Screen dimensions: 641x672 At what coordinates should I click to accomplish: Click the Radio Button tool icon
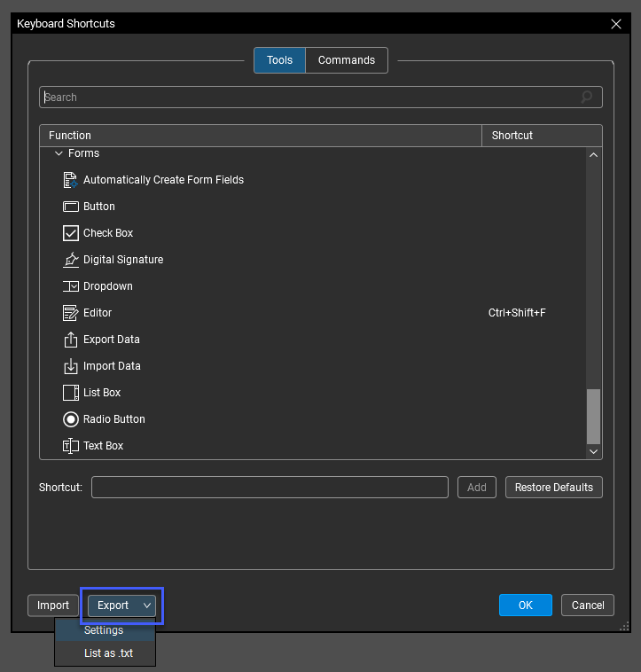click(x=71, y=419)
